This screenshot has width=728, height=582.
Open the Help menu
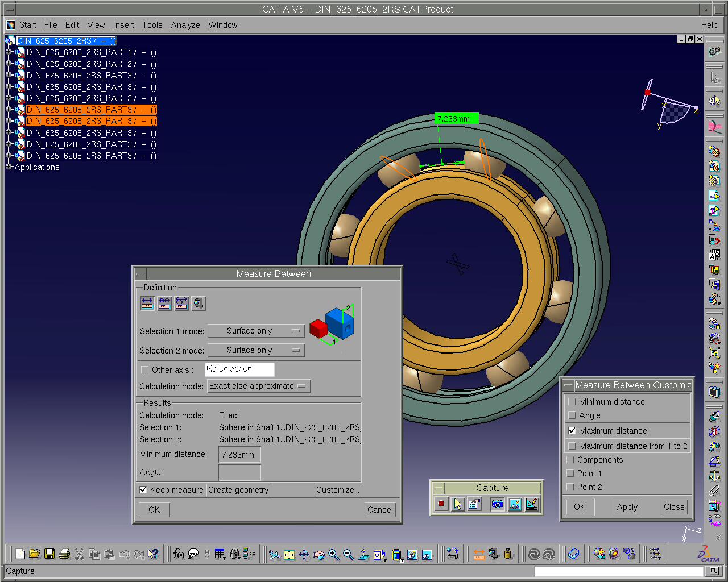pos(709,25)
